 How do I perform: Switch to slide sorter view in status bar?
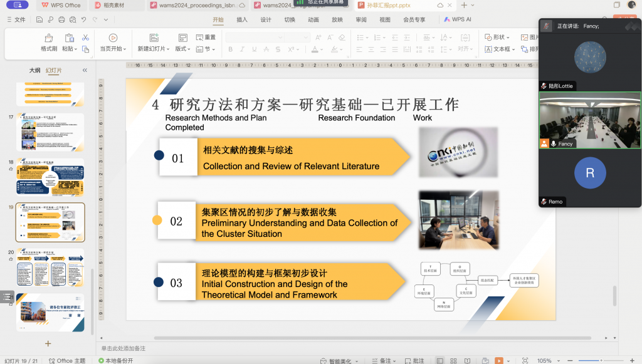pos(455,360)
